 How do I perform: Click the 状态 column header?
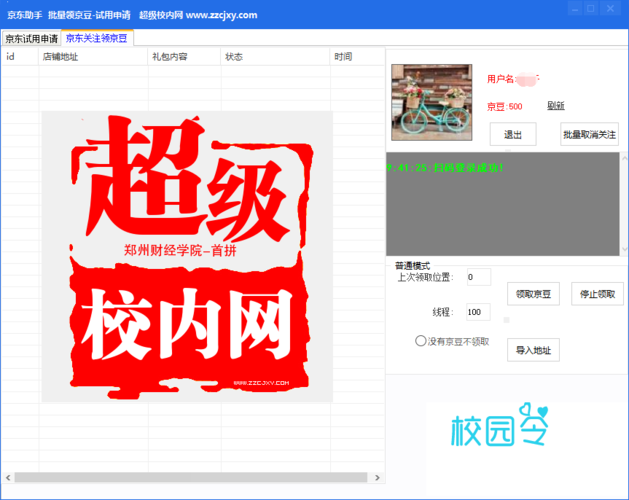[x=275, y=57]
